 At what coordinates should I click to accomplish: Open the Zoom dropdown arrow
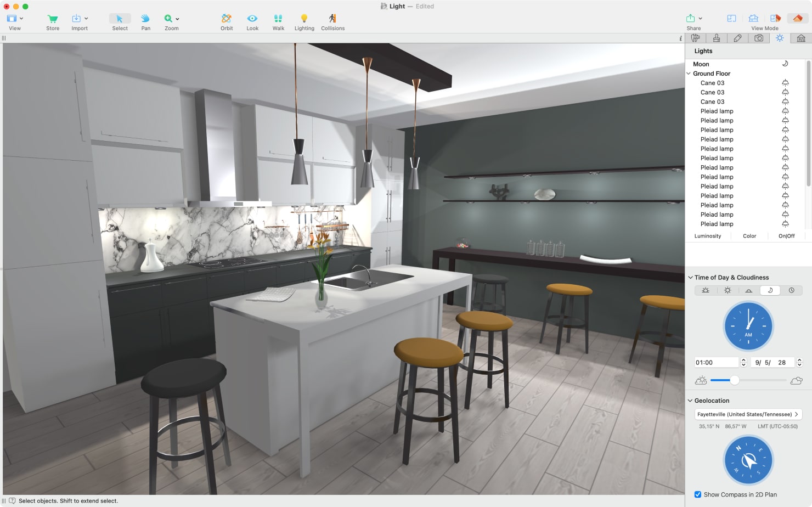(177, 19)
